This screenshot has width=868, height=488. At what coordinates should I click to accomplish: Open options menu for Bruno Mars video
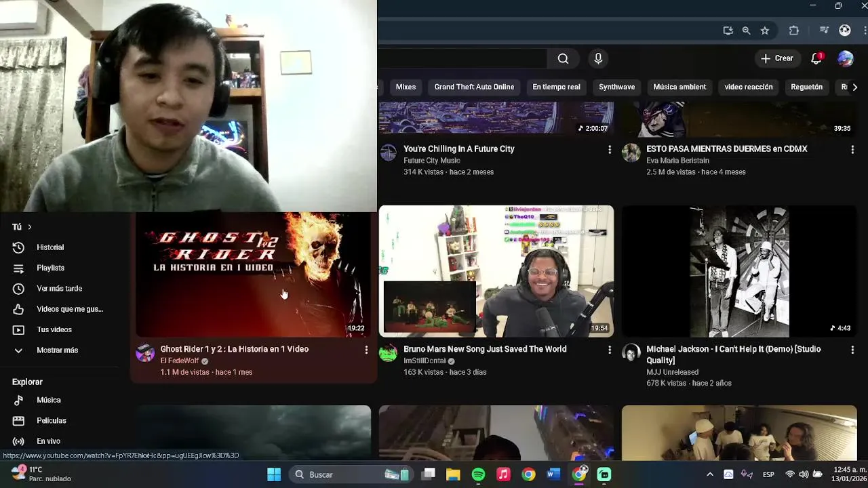pos(609,350)
